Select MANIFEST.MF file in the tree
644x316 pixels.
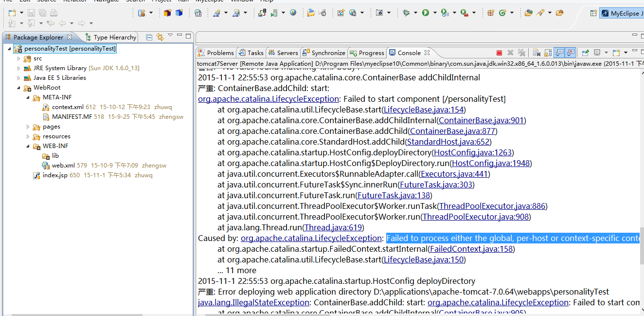tap(72, 117)
